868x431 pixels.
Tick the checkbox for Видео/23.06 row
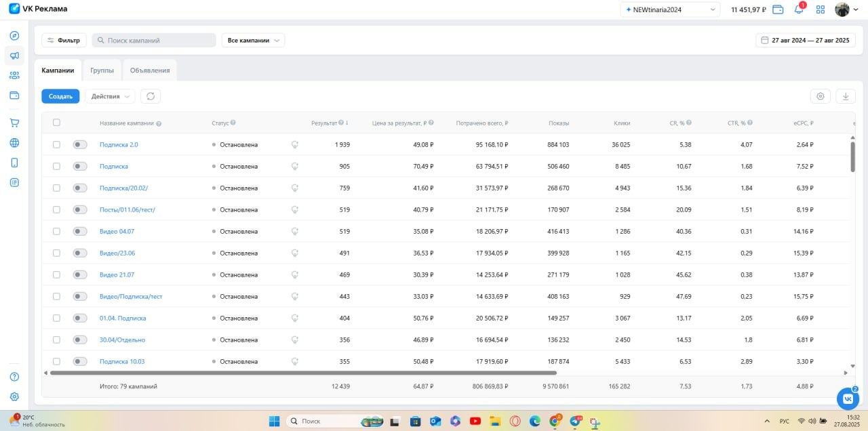click(x=56, y=253)
